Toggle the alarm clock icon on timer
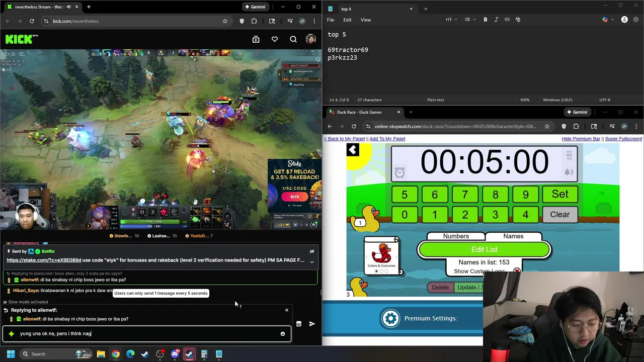This screenshot has width=644, height=362. point(399,172)
